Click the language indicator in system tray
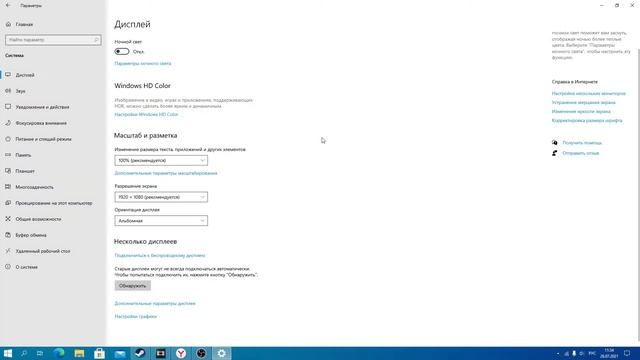640x360 pixels. click(x=592, y=353)
